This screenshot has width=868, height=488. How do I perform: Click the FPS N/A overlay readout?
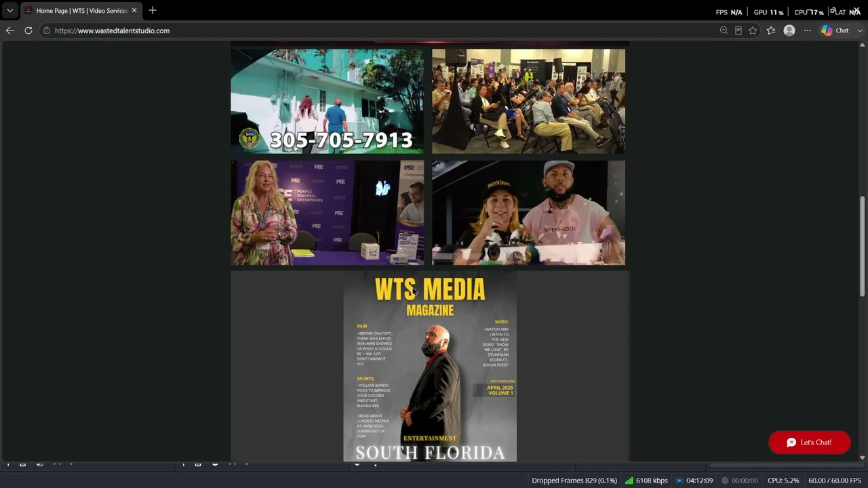(x=729, y=12)
